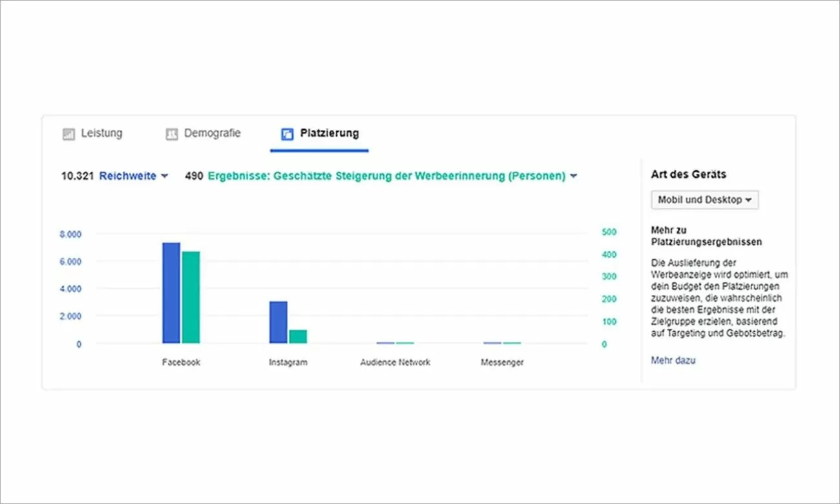
Task: Click the Messenger axis label
Action: 502,362
